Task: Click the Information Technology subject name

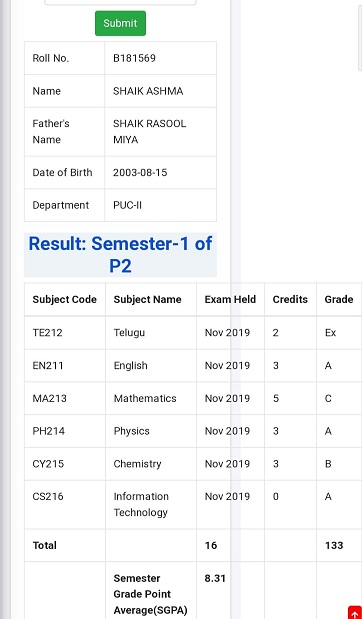Action: point(141,505)
